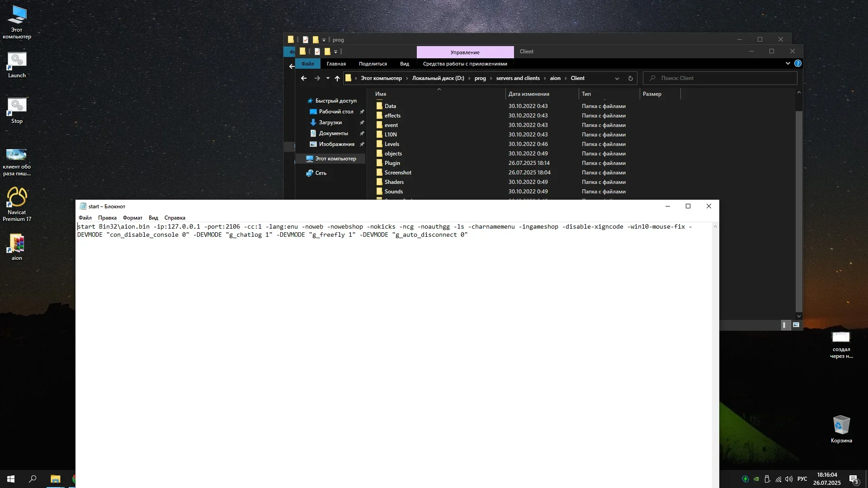
Task: Open File Explorer from the taskbar
Action: click(55, 479)
